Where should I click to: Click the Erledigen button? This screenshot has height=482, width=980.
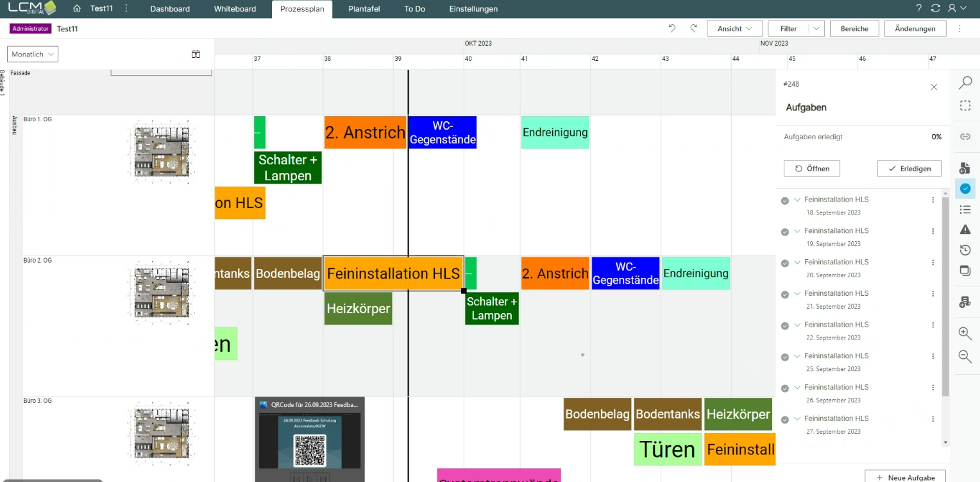click(x=909, y=169)
